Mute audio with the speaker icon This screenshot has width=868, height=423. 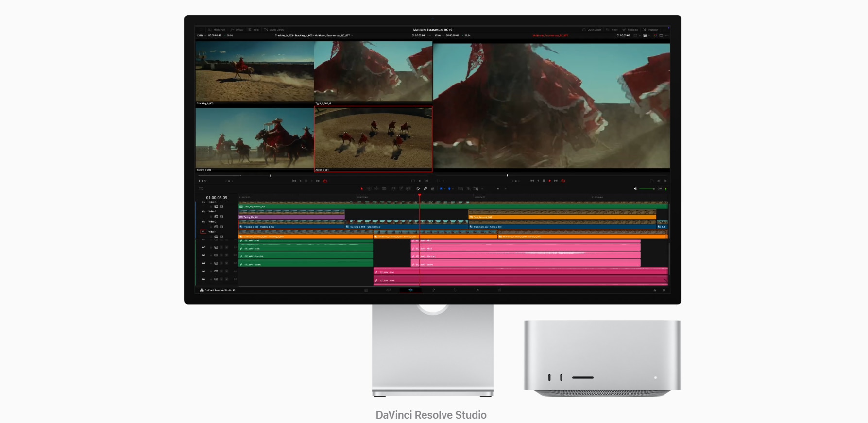click(x=635, y=189)
